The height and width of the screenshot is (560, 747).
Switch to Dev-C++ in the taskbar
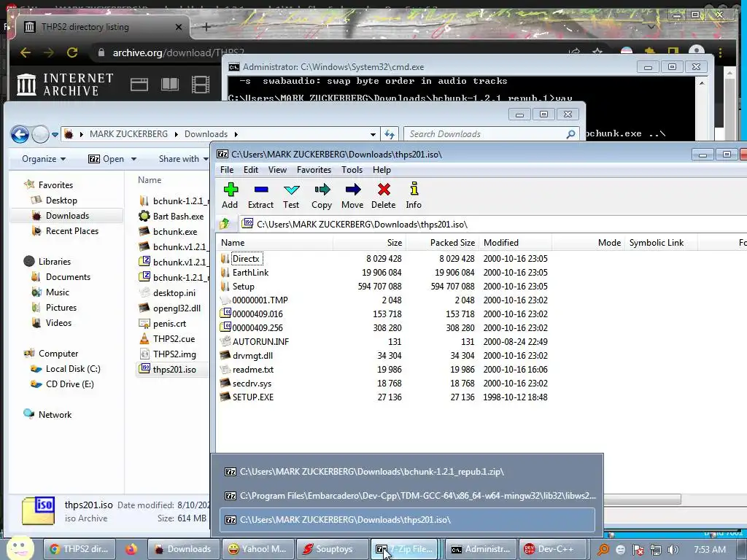pos(553,549)
